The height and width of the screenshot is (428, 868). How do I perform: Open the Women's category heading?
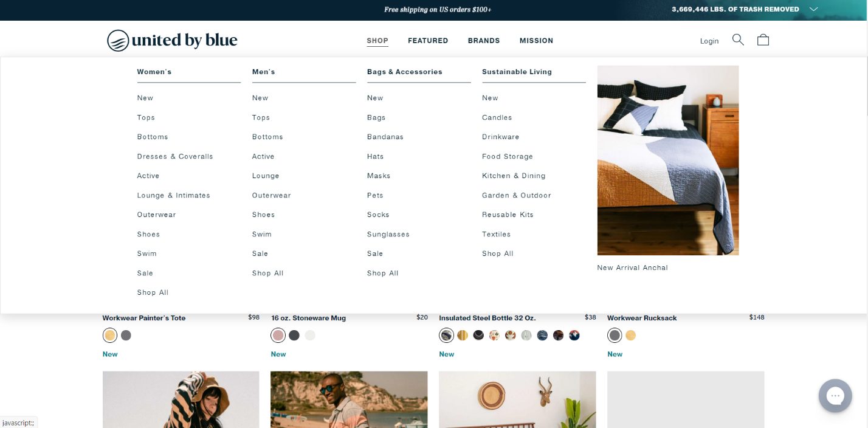pyautogui.click(x=154, y=72)
